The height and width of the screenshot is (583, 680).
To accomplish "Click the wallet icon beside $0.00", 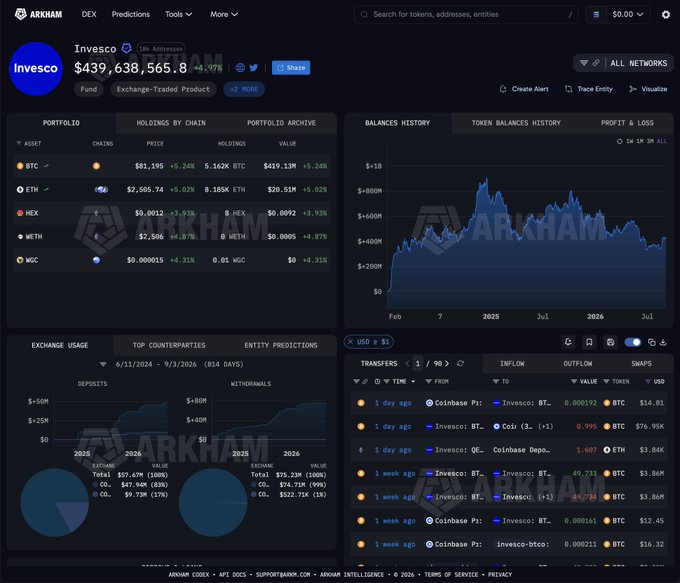I will pyautogui.click(x=596, y=15).
